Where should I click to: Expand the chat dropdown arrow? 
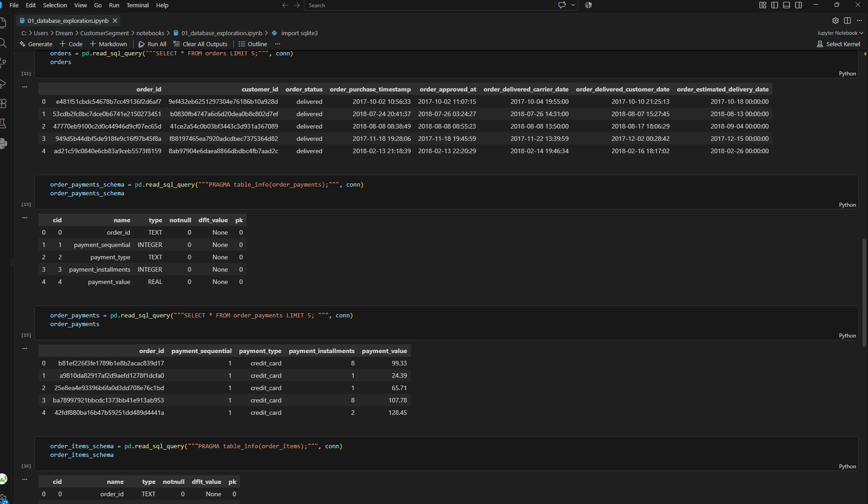pyautogui.click(x=573, y=5)
